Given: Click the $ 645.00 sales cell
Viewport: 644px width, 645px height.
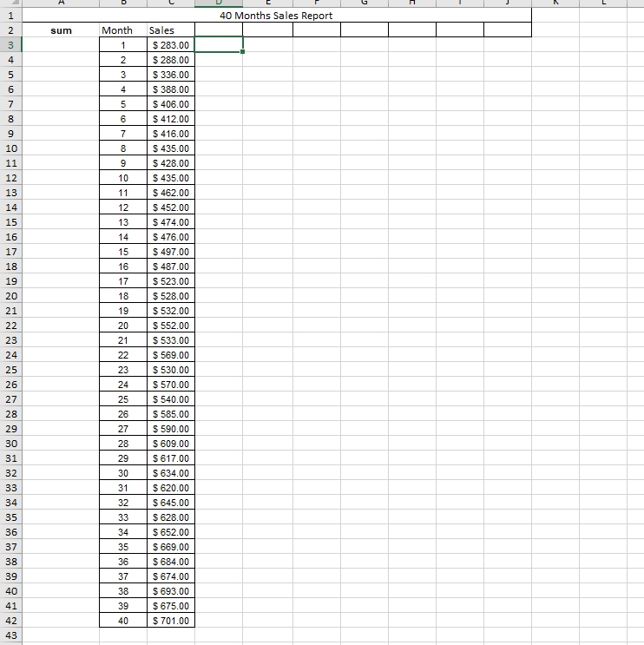Looking at the screenshot, I should [x=171, y=503].
